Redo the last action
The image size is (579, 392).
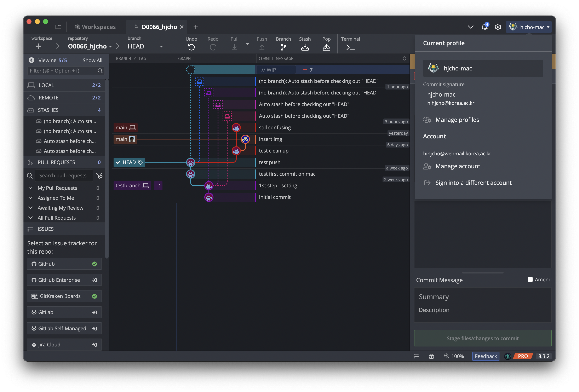[213, 47]
